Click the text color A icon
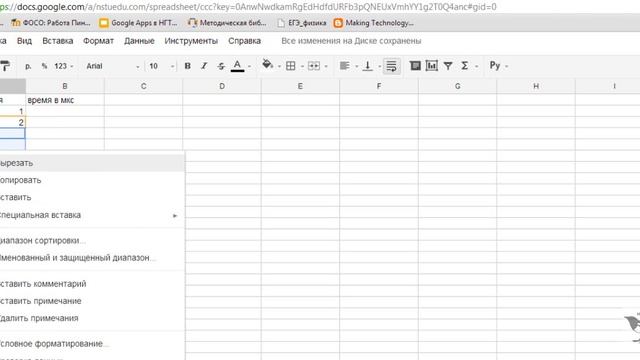640x360 pixels. tap(237, 66)
